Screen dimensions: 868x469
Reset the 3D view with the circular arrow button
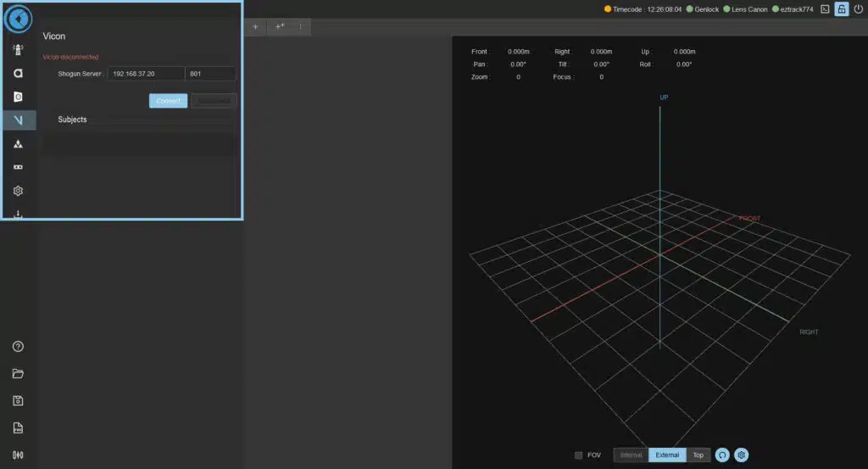coord(722,455)
